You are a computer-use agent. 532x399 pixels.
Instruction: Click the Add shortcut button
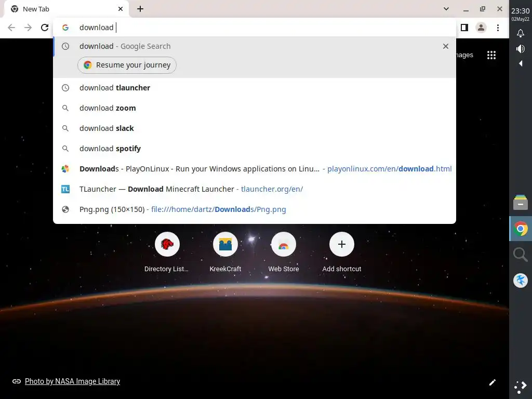point(342,252)
